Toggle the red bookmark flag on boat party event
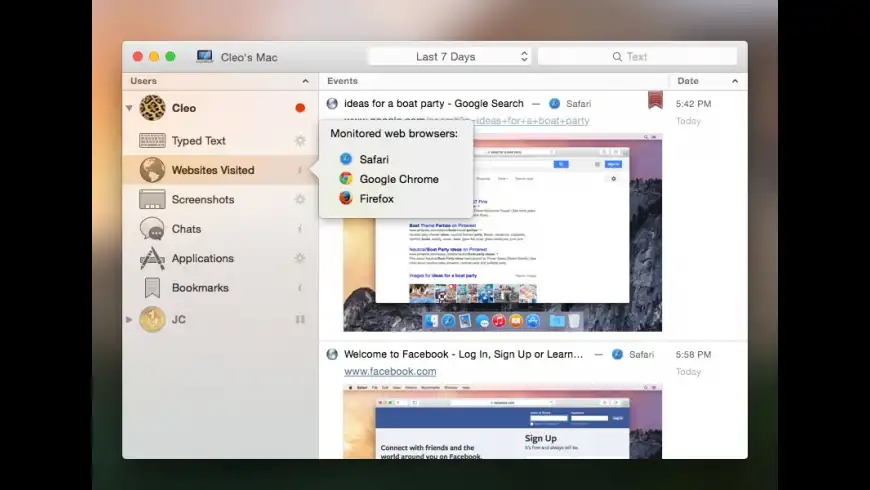The height and width of the screenshot is (490, 870). click(655, 100)
